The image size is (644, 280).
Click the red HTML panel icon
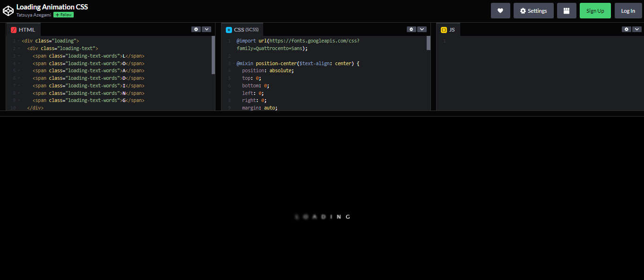tap(14, 30)
